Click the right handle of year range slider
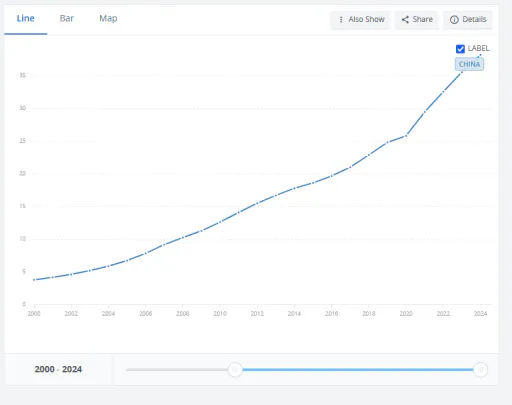This screenshot has width=512, height=405. coord(480,369)
